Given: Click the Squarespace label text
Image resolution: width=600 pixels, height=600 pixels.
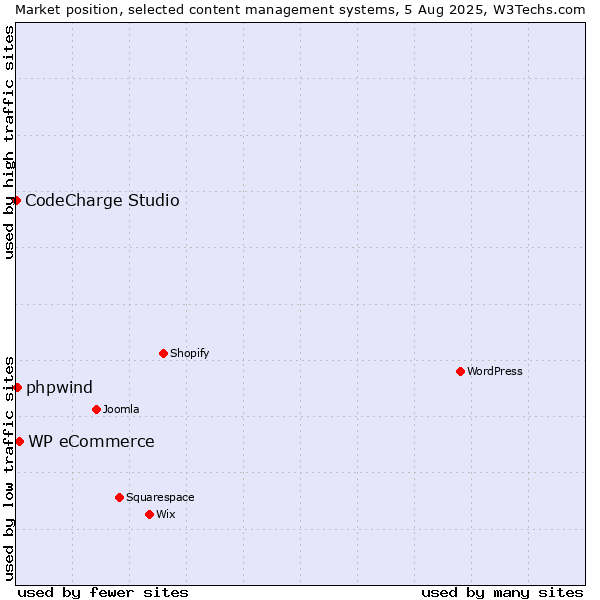Looking at the screenshot, I should pyautogui.click(x=160, y=497).
